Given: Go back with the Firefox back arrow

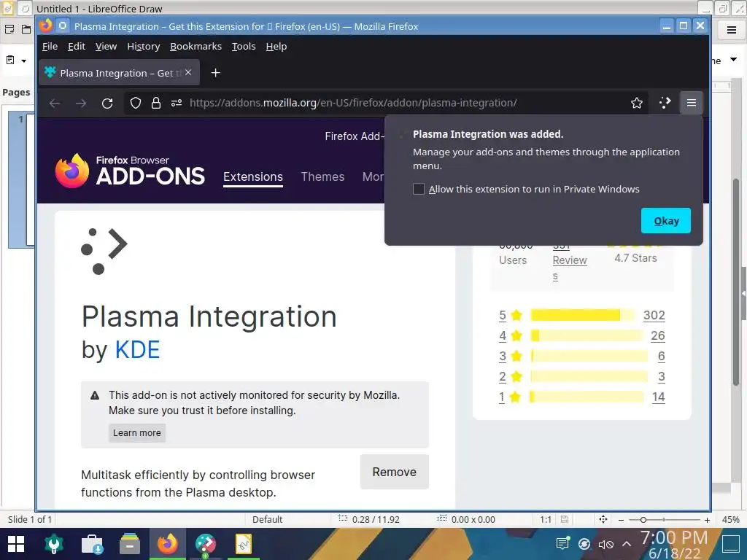Looking at the screenshot, I should (x=55, y=103).
